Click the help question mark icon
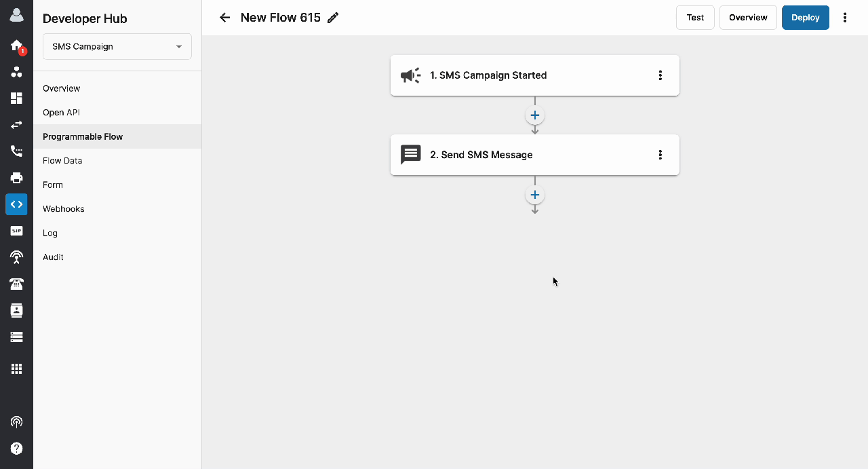 pyautogui.click(x=16, y=449)
